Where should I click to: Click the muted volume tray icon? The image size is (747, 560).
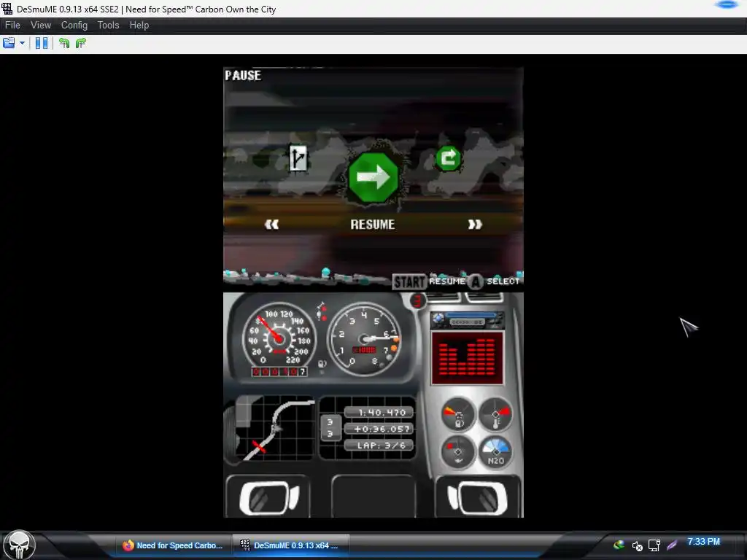(x=637, y=545)
